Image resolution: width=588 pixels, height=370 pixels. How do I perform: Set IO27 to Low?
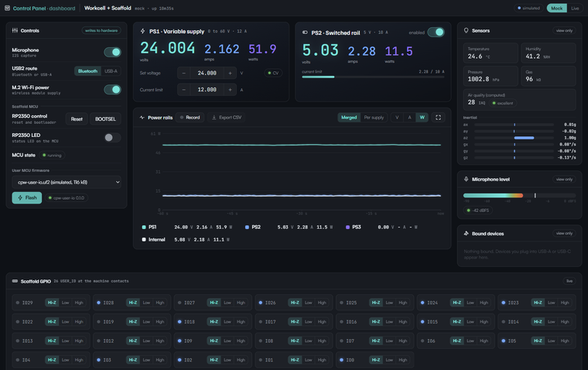[x=227, y=303]
